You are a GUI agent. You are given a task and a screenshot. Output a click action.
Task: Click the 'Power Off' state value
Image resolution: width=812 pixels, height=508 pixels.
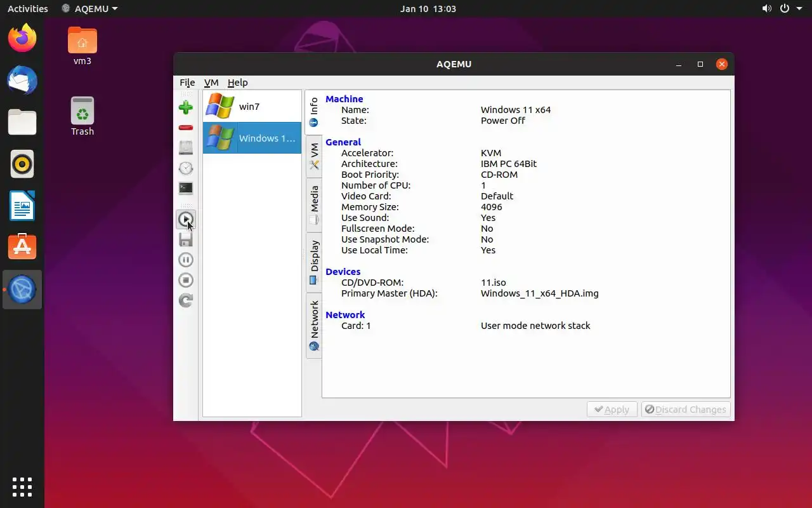click(x=503, y=121)
